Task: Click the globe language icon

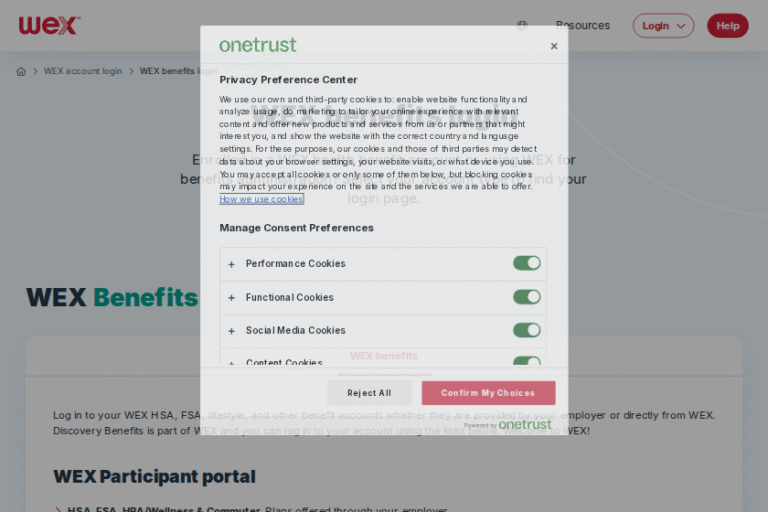Action: click(x=522, y=25)
